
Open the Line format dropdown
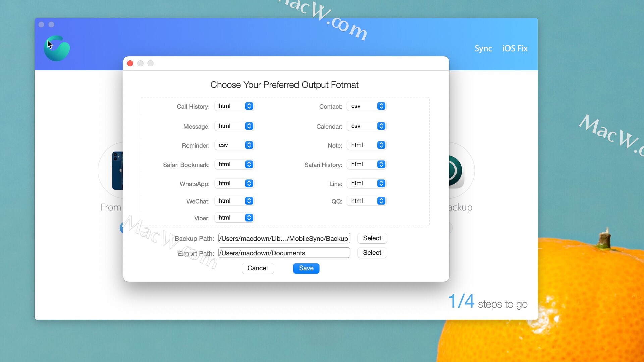tap(367, 183)
